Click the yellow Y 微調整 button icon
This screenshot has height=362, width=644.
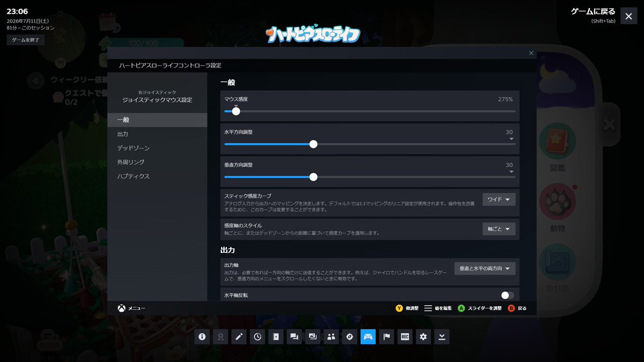(399, 308)
